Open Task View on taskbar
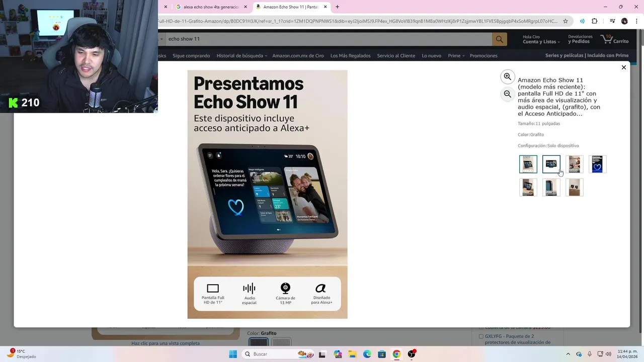 coord(322,354)
